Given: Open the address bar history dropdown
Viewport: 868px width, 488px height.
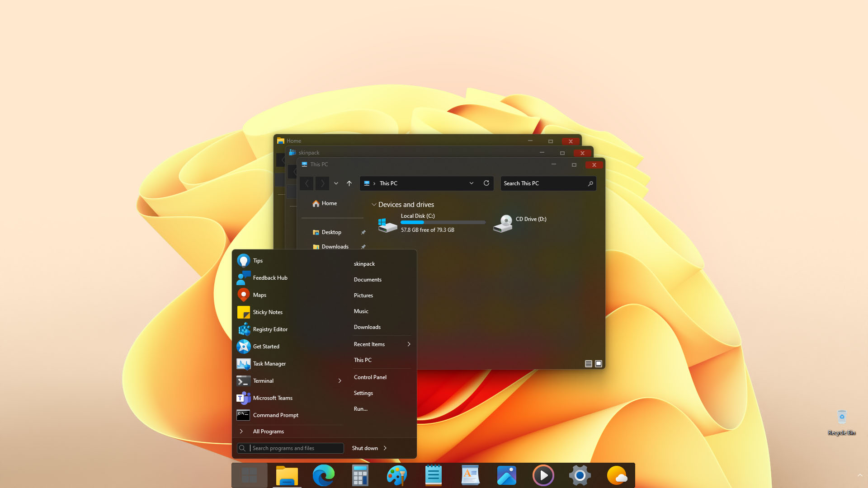Looking at the screenshot, I should (x=472, y=183).
